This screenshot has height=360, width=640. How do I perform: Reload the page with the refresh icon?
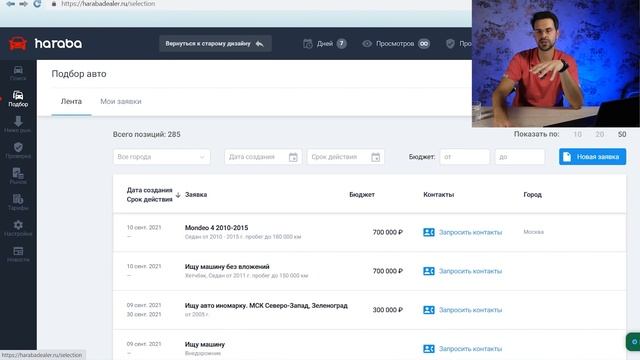[37, 4]
